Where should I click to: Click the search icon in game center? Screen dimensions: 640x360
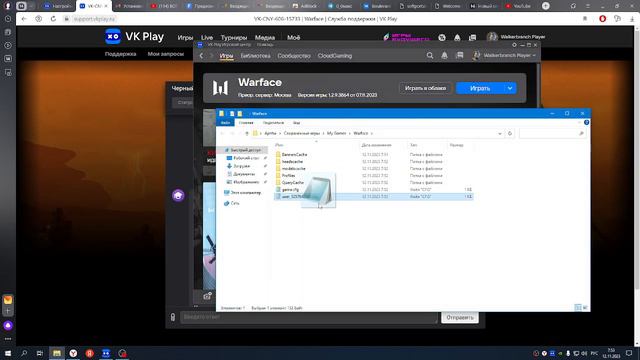pos(430,56)
